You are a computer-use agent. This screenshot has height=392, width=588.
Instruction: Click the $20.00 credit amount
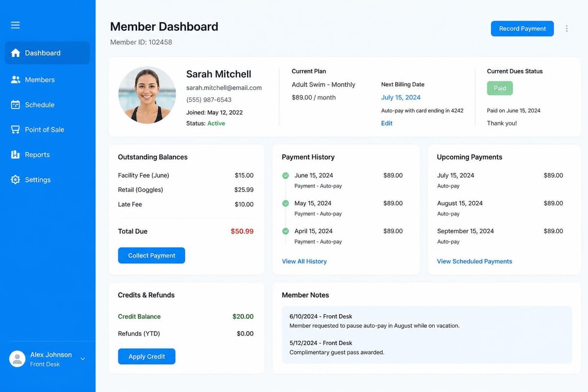pos(243,317)
